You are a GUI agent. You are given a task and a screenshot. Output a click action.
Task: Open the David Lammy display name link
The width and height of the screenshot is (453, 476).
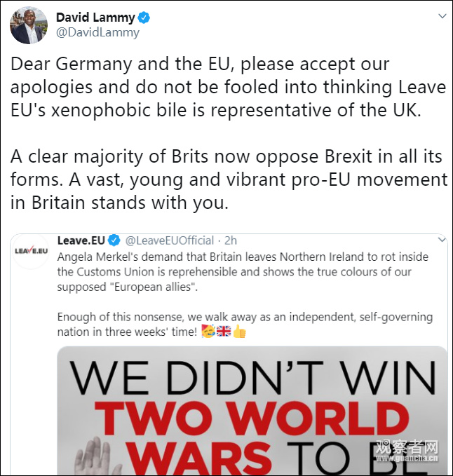coord(95,18)
